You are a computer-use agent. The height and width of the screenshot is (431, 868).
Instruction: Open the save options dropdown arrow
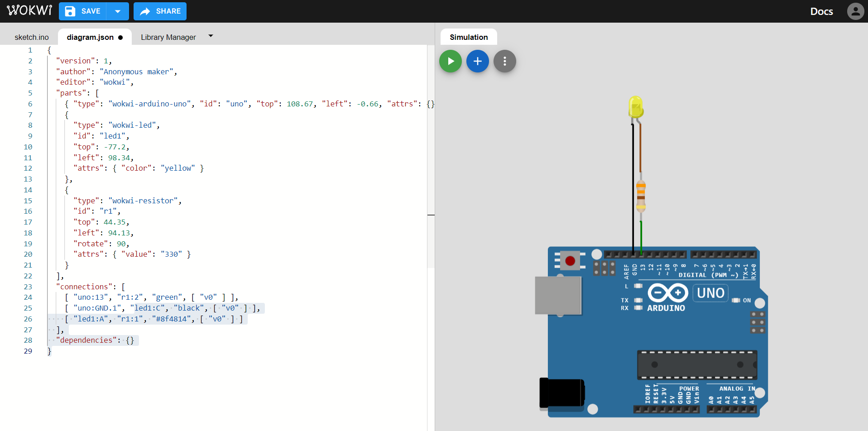pos(118,11)
